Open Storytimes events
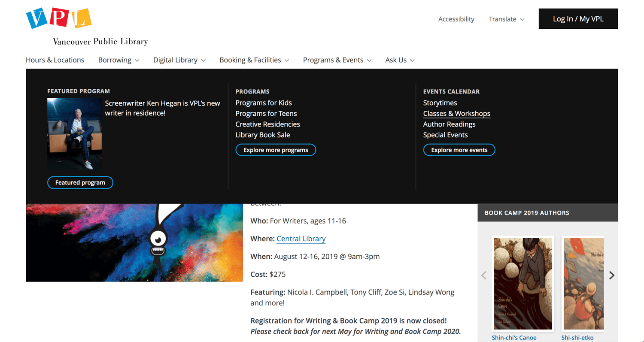 click(440, 103)
